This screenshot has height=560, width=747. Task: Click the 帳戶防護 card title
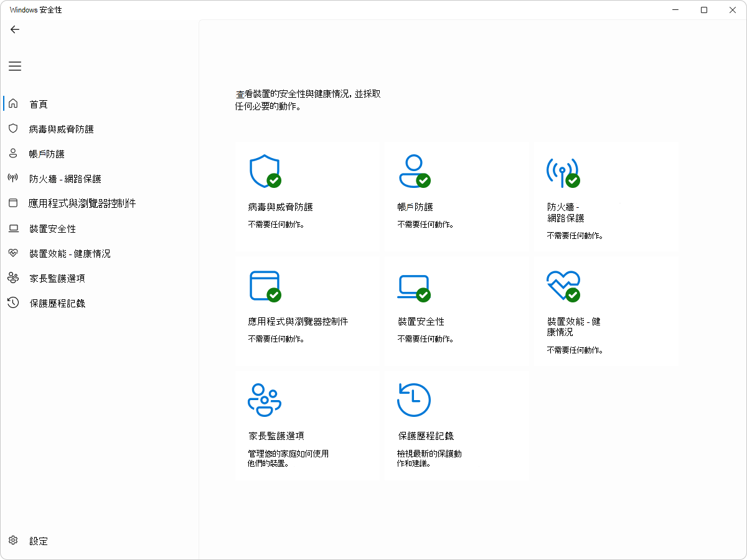[x=415, y=207]
